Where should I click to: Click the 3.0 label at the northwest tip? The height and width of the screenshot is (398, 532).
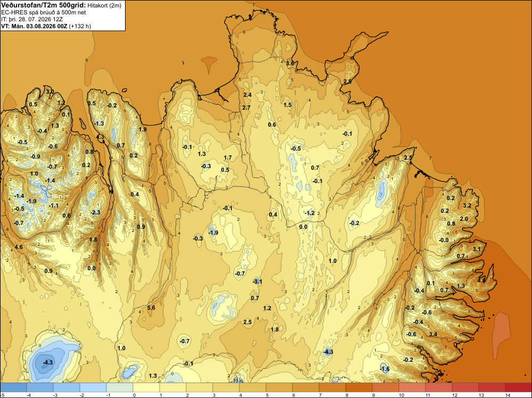point(50,92)
